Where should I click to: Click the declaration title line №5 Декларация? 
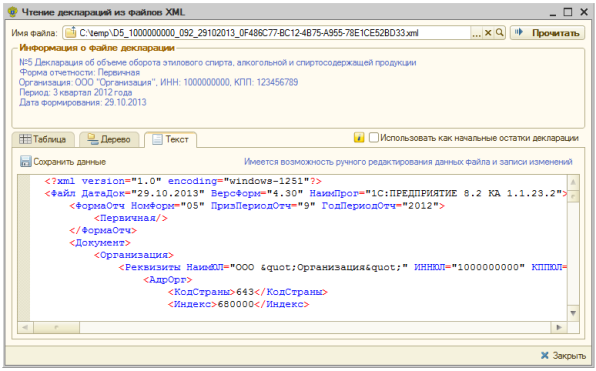(x=218, y=62)
